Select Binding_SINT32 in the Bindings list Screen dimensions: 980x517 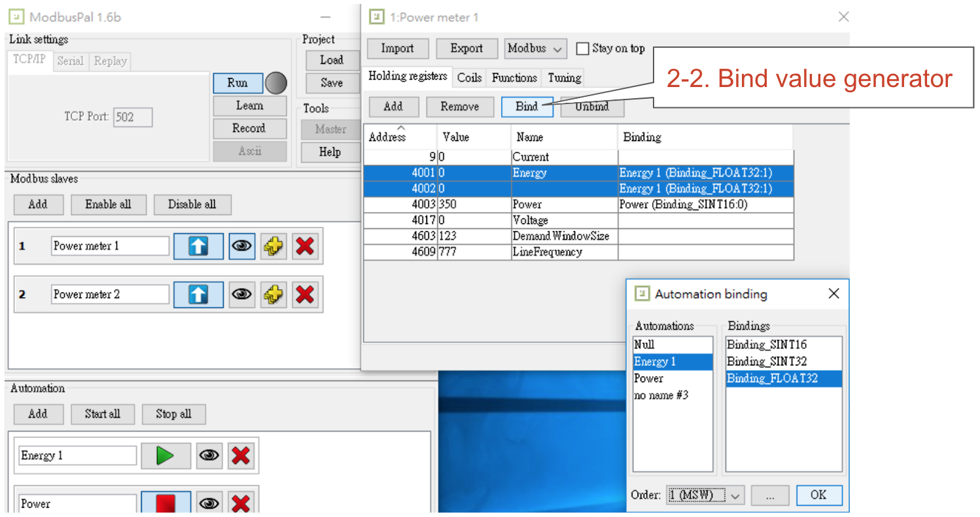(x=767, y=361)
